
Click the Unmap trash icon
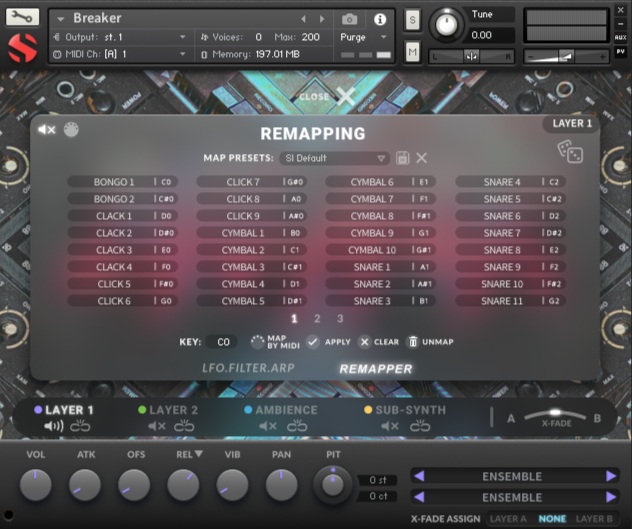point(413,342)
